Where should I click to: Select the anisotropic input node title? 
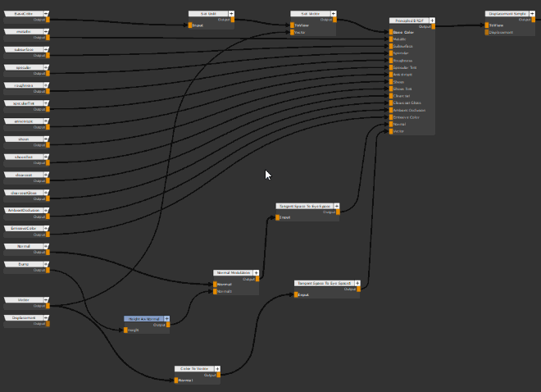click(23, 121)
